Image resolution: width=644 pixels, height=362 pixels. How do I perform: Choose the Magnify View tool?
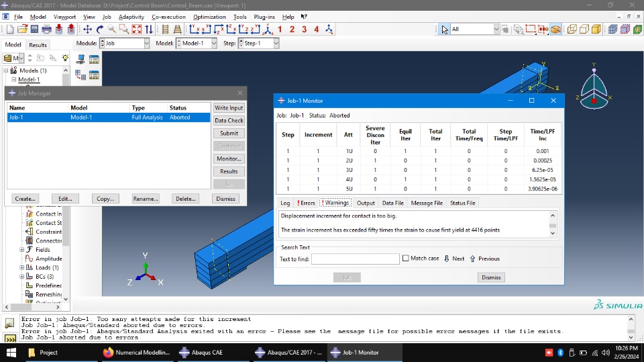pyautogui.click(x=112, y=29)
